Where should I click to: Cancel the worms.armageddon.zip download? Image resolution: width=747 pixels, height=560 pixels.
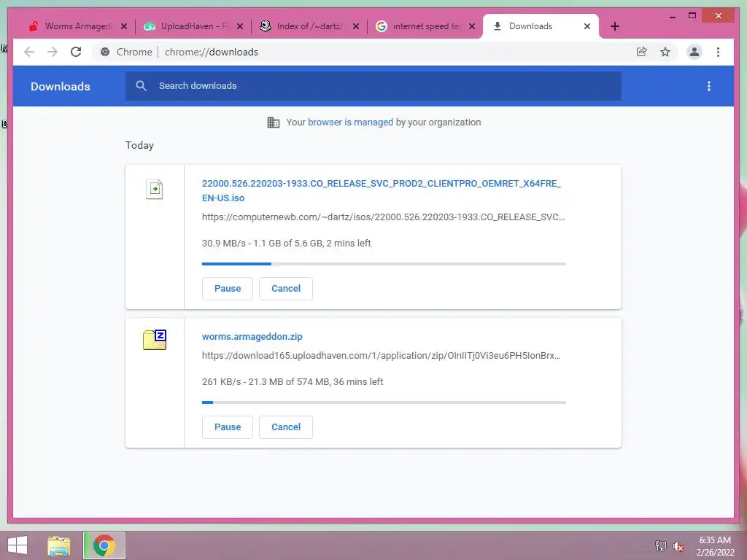[x=286, y=427]
